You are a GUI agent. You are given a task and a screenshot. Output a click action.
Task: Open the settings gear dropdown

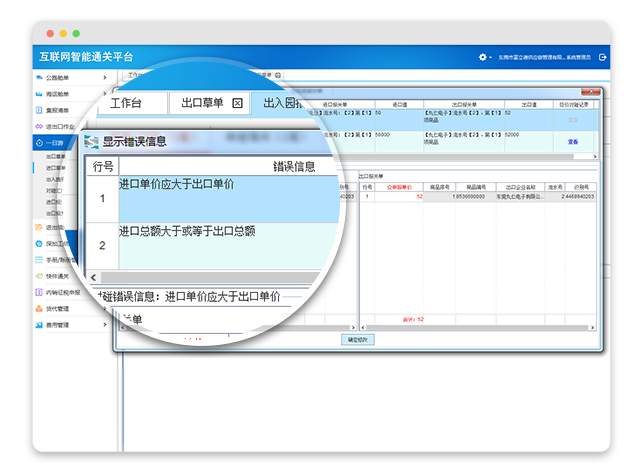coord(485,57)
